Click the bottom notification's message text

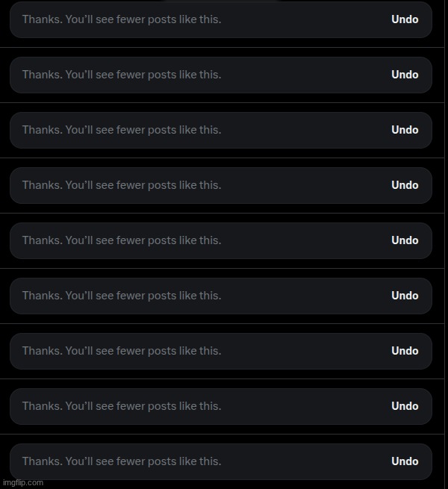click(x=122, y=461)
